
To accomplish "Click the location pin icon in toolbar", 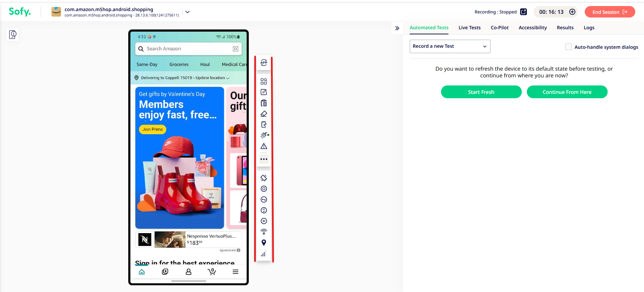I will [264, 243].
